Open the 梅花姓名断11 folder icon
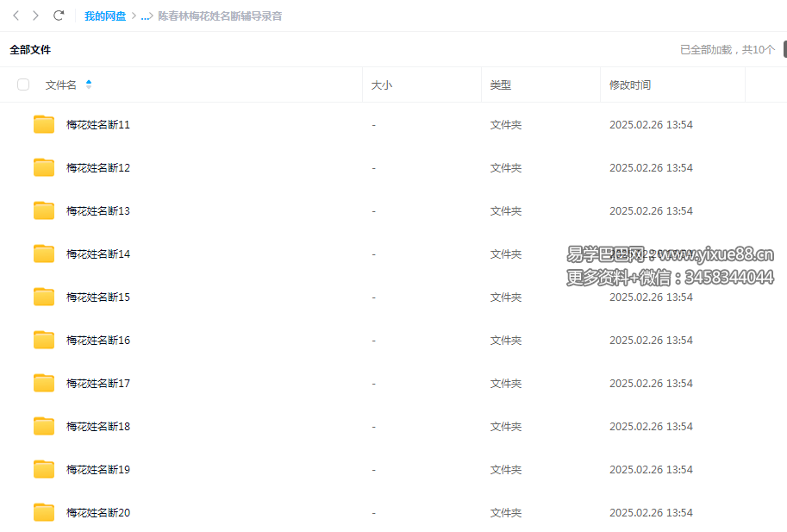The image size is (787, 532). point(44,125)
